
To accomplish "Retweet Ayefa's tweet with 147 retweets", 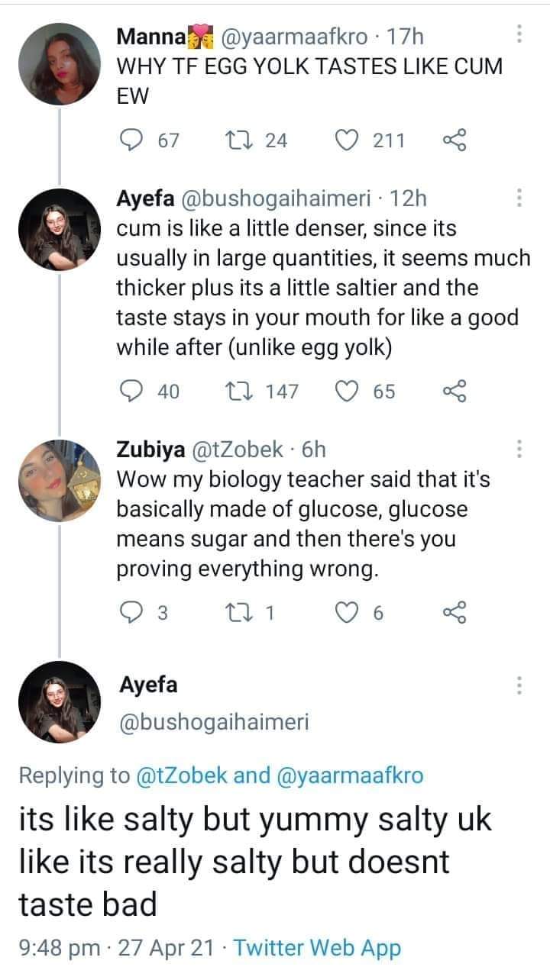I will pos(235,392).
